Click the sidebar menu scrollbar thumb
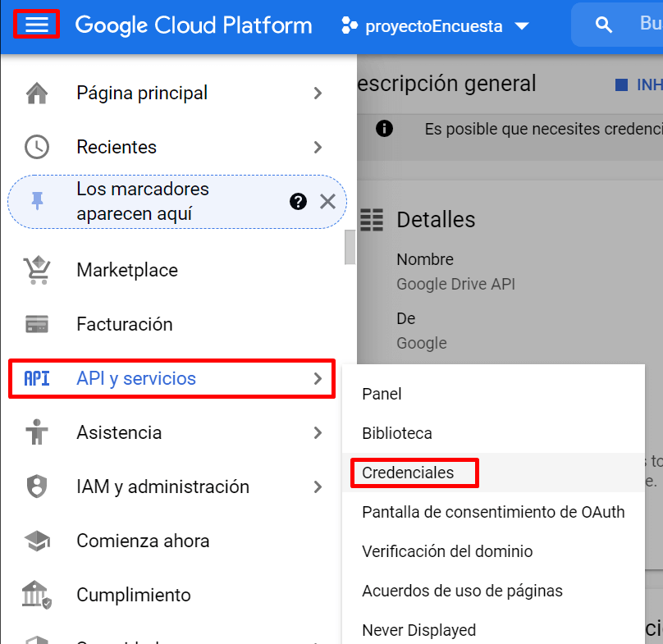Viewport: 663px width, 644px height. [x=350, y=247]
